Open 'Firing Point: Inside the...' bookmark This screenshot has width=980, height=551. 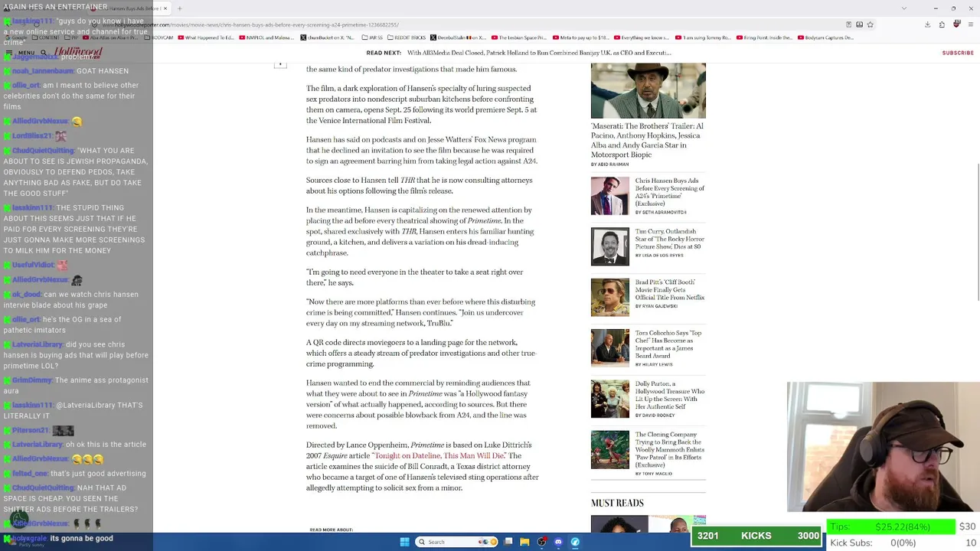click(764, 37)
